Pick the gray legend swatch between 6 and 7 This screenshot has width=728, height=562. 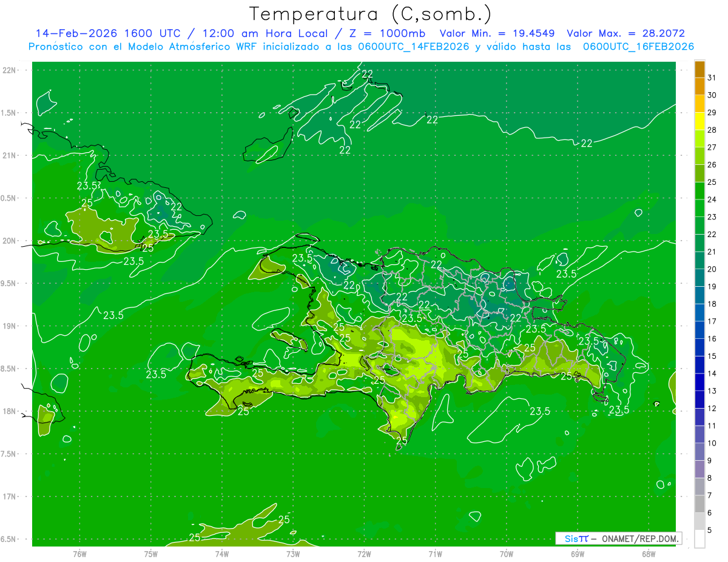(699, 504)
